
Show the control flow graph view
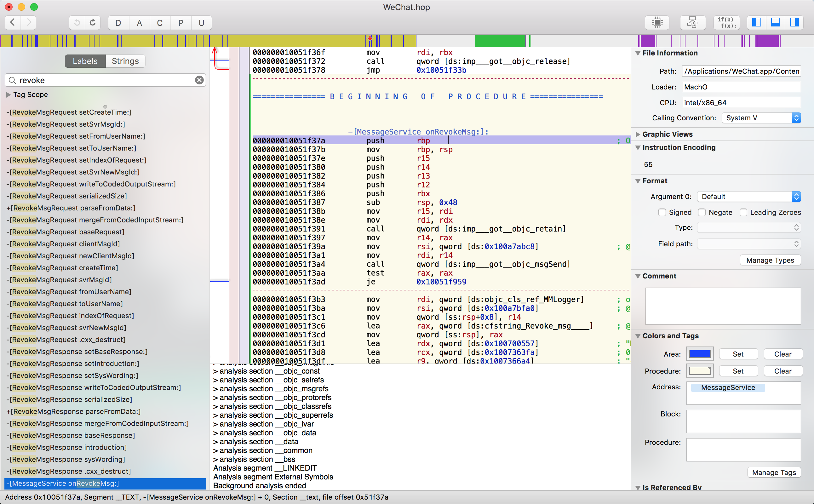(692, 22)
